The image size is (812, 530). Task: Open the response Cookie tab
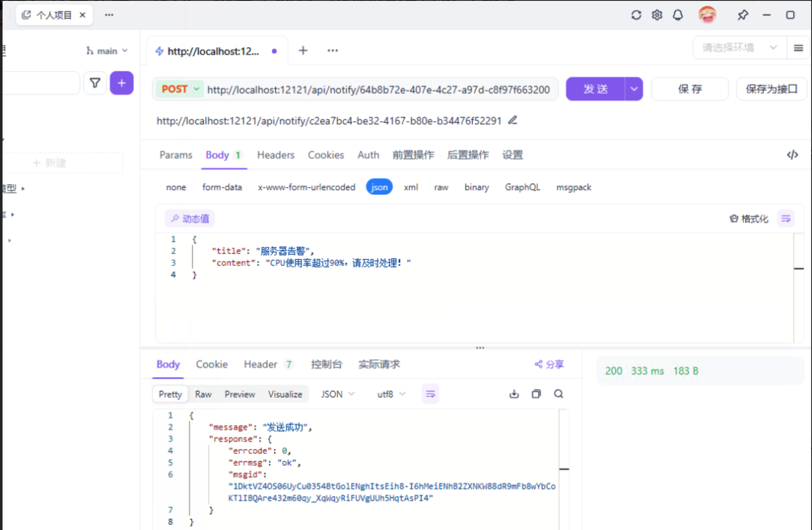[212, 364]
